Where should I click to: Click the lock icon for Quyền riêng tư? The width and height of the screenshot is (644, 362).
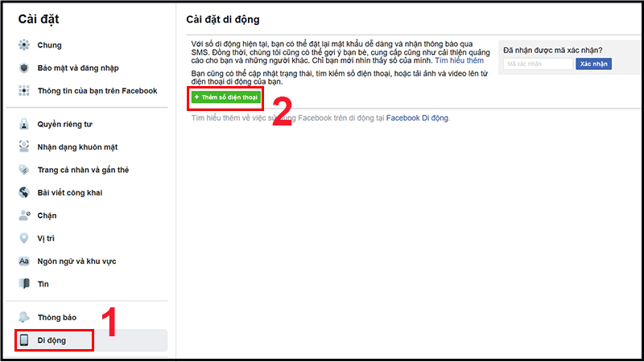(24, 124)
